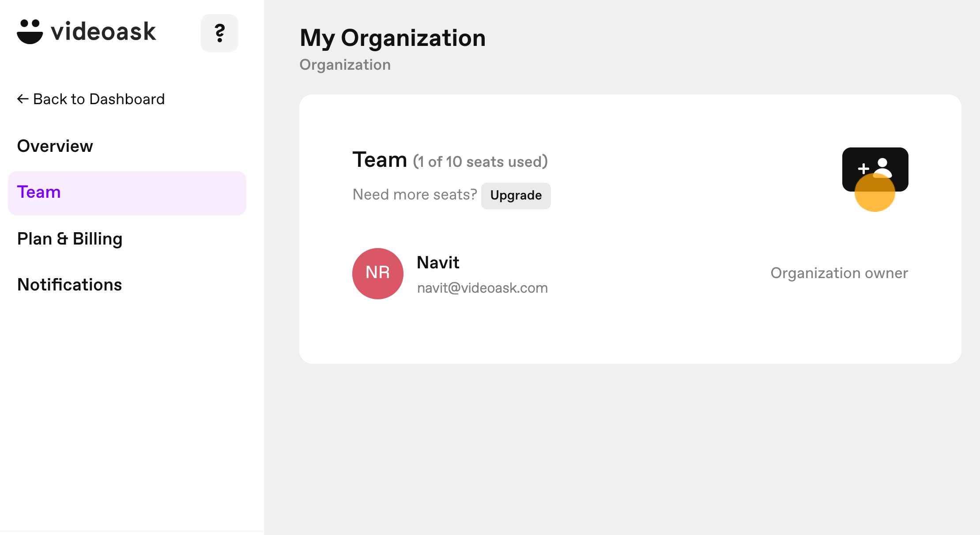Open the Overview section
The height and width of the screenshot is (535, 980).
click(55, 146)
